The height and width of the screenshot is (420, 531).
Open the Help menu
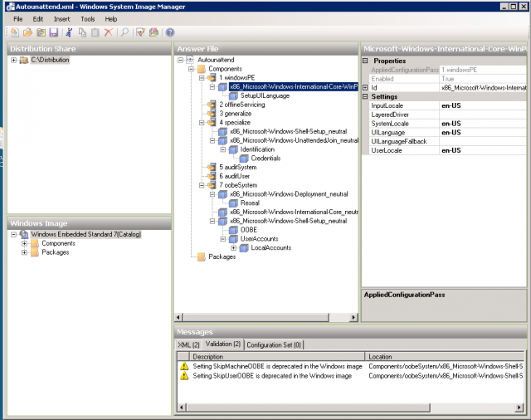[x=110, y=19]
